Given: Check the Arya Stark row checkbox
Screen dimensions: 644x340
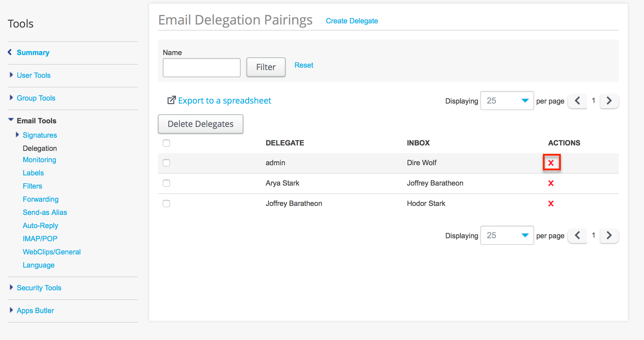Looking at the screenshot, I should (x=166, y=183).
